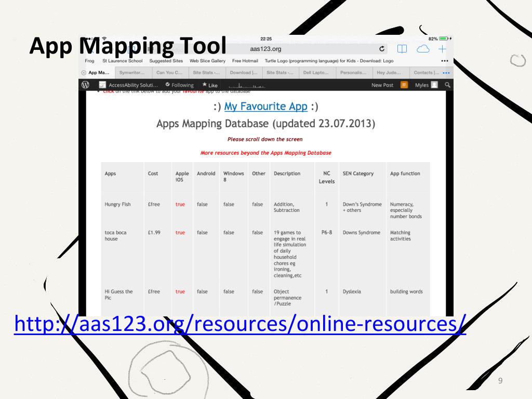Viewport: 532px width, 399px height.
Task: Click New Post in the admin bar
Action: click(x=382, y=85)
